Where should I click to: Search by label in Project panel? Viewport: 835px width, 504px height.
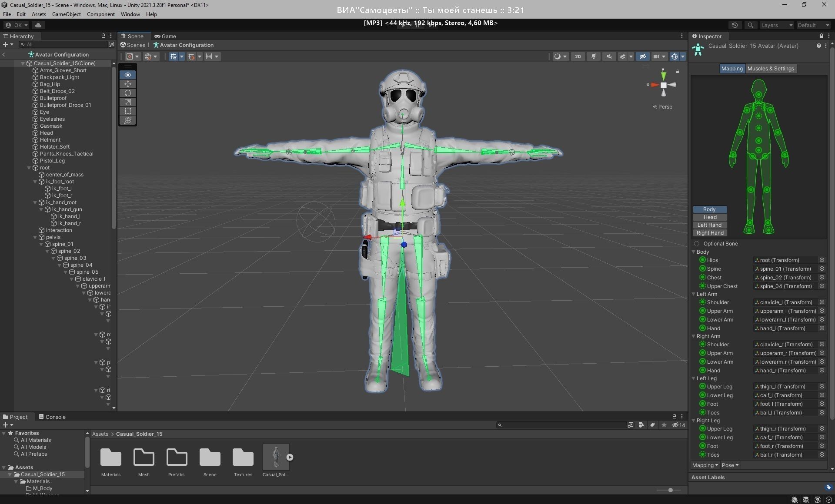[x=652, y=425]
